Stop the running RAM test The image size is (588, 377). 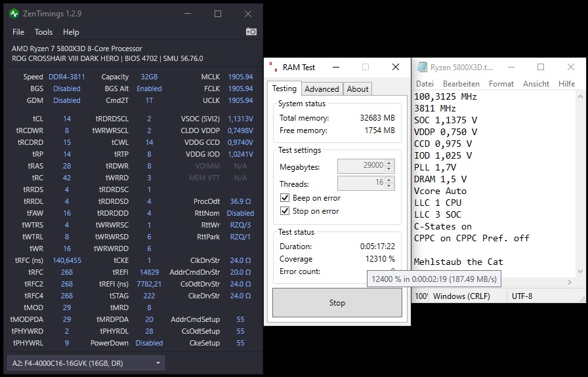(x=337, y=303)
